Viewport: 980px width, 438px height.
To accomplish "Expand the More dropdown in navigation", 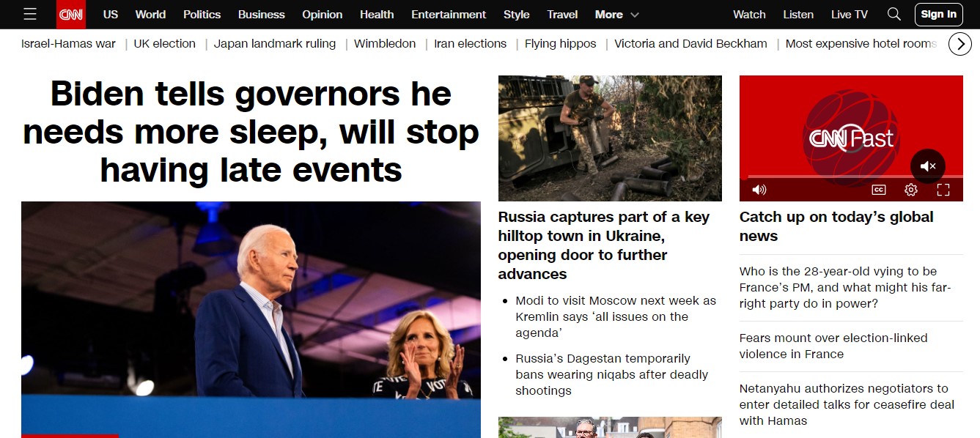I will 617,14.
